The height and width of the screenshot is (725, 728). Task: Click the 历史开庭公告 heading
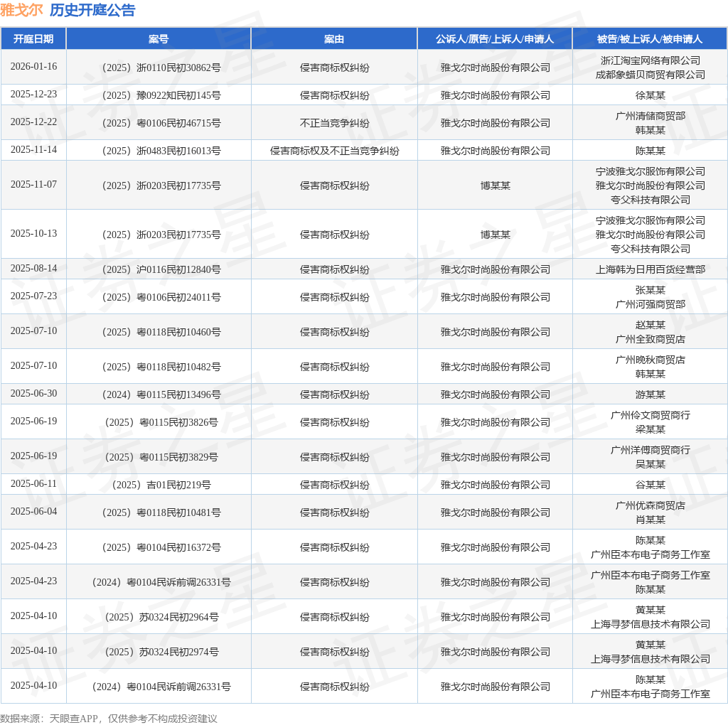(x=92, y=10)
